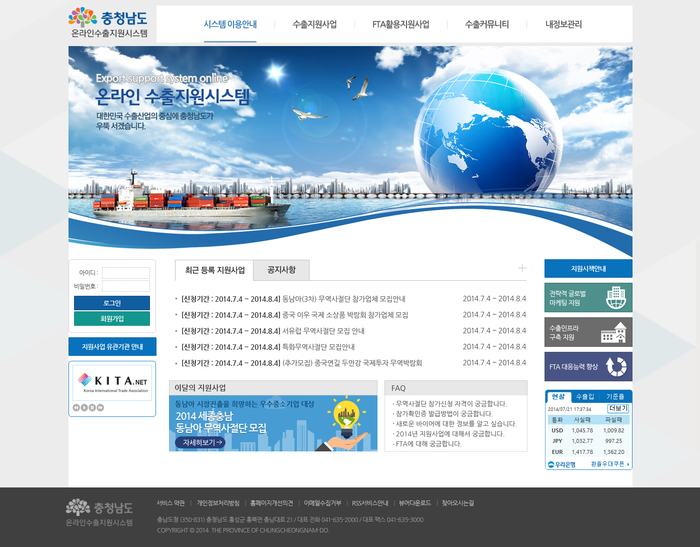This screenshot has width=700, height=547.
Task: Click the globe building icon on marketing banner
Action: (616, 297)
